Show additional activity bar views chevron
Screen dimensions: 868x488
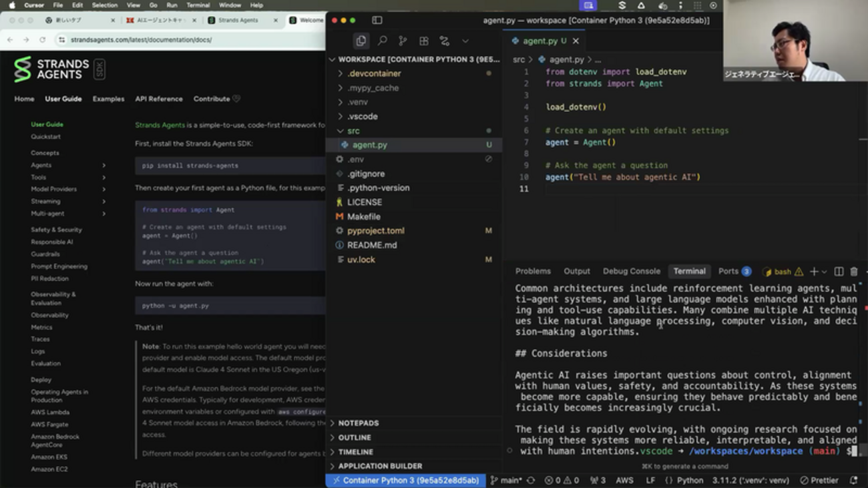click(465, 41)
